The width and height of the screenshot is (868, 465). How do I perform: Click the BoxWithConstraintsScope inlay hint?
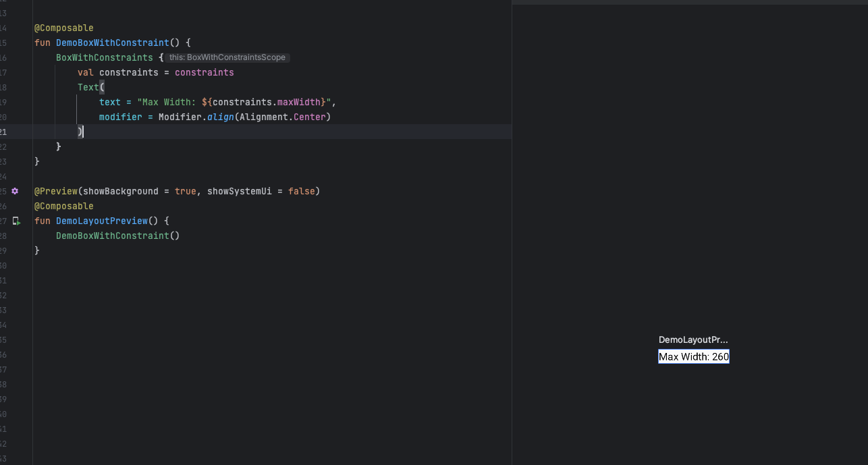227,57
